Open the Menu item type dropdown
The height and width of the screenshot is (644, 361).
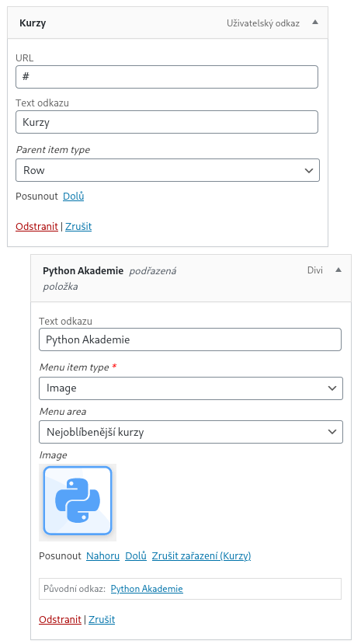[191, 388]
